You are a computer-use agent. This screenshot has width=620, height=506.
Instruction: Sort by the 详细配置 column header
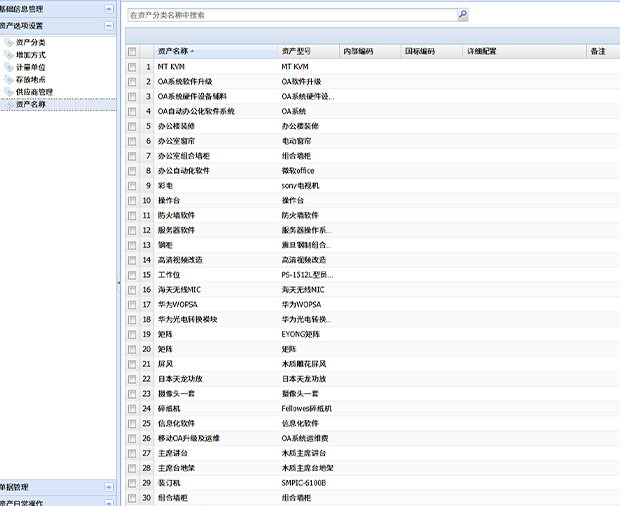pos(525,51)
